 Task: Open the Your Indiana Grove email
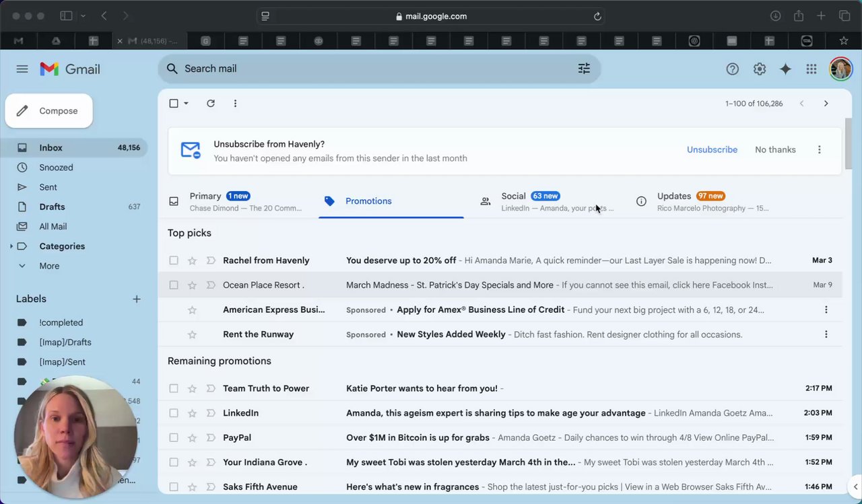(x=500, y=462)
